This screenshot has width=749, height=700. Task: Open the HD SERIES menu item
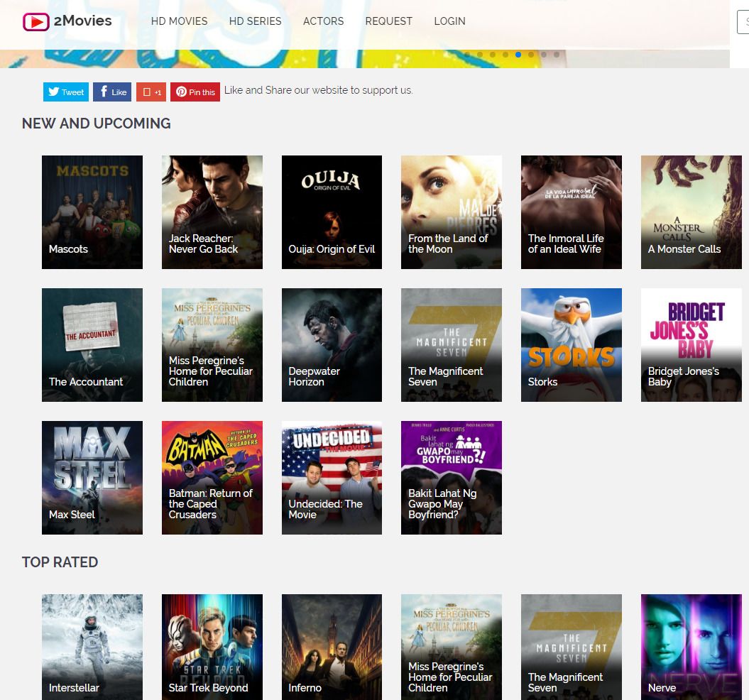(255, 21)
